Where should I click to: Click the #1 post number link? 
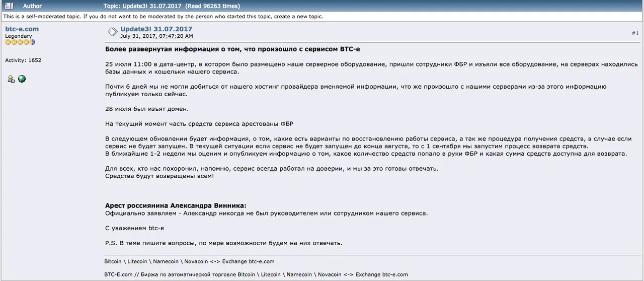[635, 33]
